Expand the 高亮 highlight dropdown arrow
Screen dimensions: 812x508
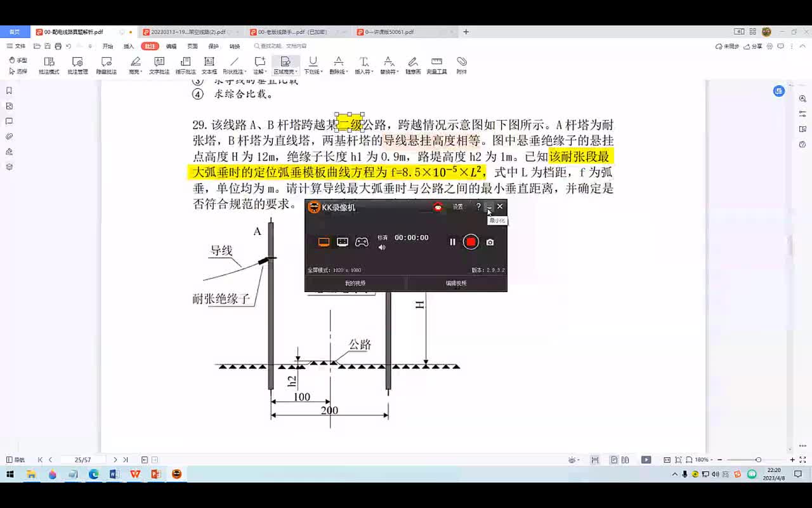coord(142,72)
